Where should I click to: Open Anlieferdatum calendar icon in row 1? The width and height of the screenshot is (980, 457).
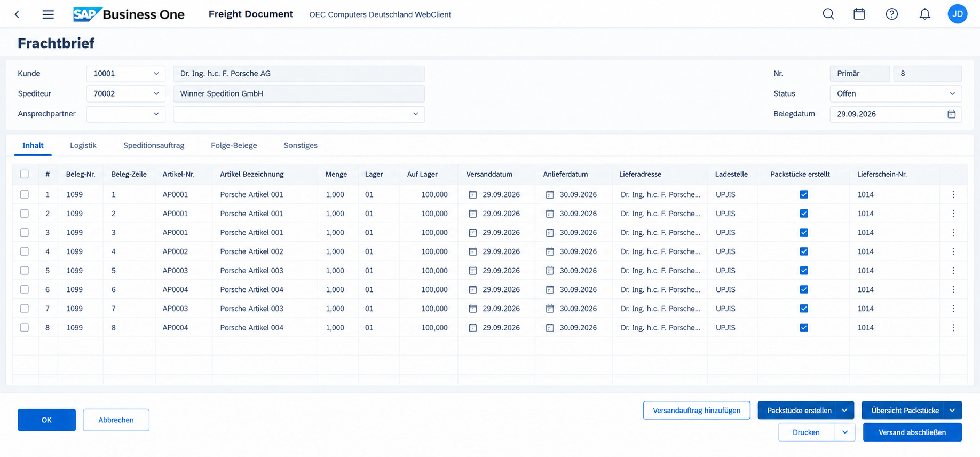click(550, 195)
